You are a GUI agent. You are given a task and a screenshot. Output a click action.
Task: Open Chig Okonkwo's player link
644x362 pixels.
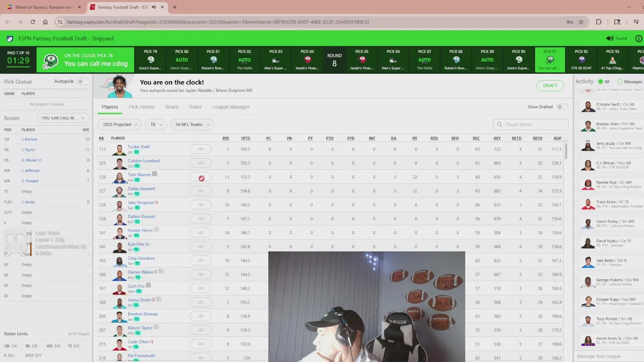pyautogui.click(x=141, y=258)
